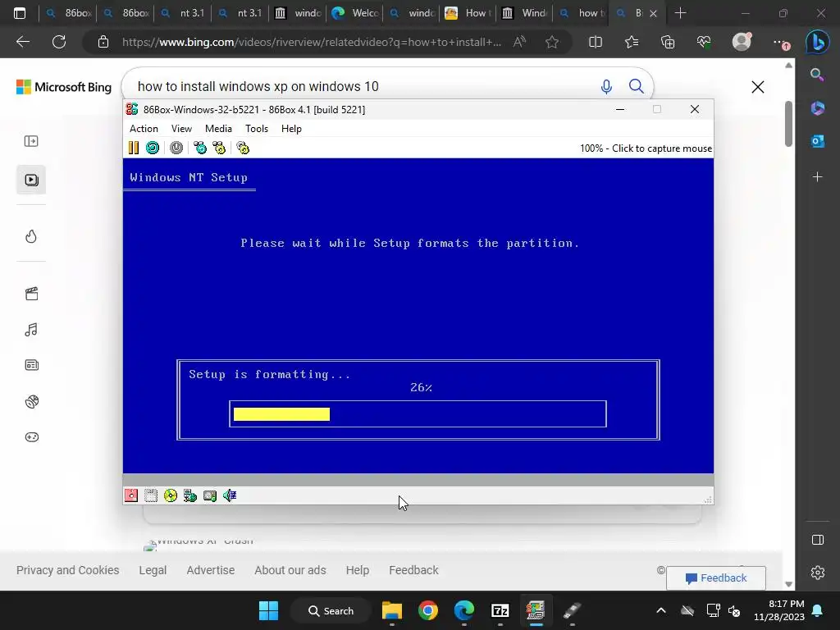The image size is (840, 630).
Task: Open Edge sidebar search icon
Action: (x=817, y=75)
